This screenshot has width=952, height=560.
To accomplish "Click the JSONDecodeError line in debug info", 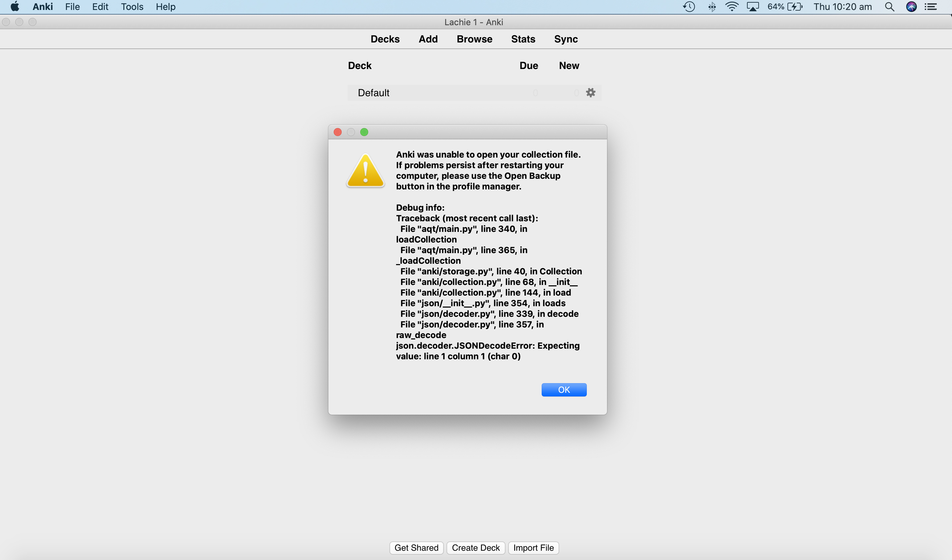I will pyautogui.click(x=488, y=351).
